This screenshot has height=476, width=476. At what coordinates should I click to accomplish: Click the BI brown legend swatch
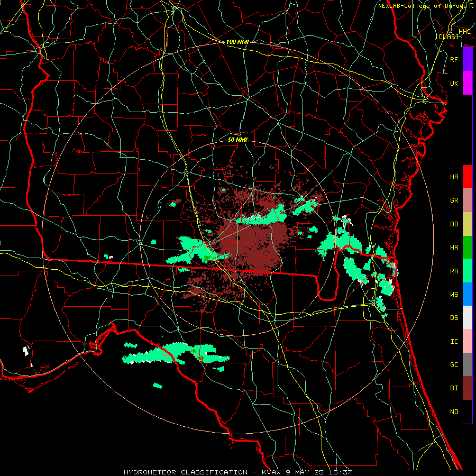pyautogui.click(x=467, y=388)
